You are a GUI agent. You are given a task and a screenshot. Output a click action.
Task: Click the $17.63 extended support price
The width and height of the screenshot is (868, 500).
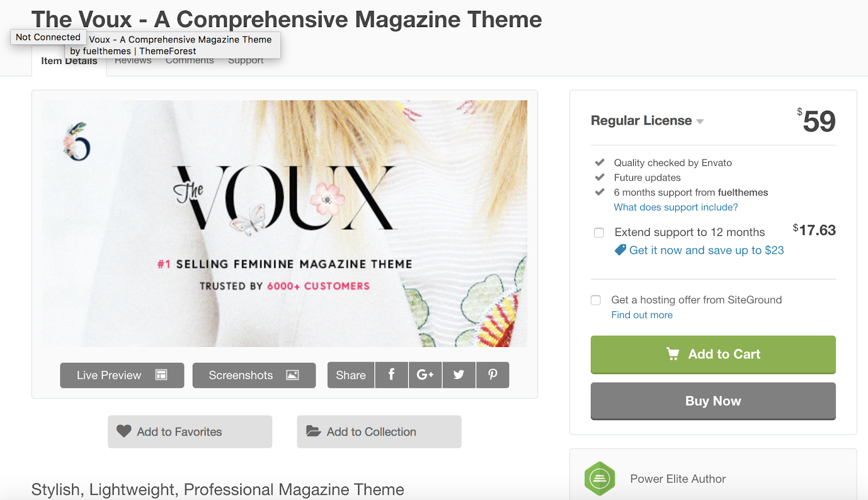coord(814,230)
